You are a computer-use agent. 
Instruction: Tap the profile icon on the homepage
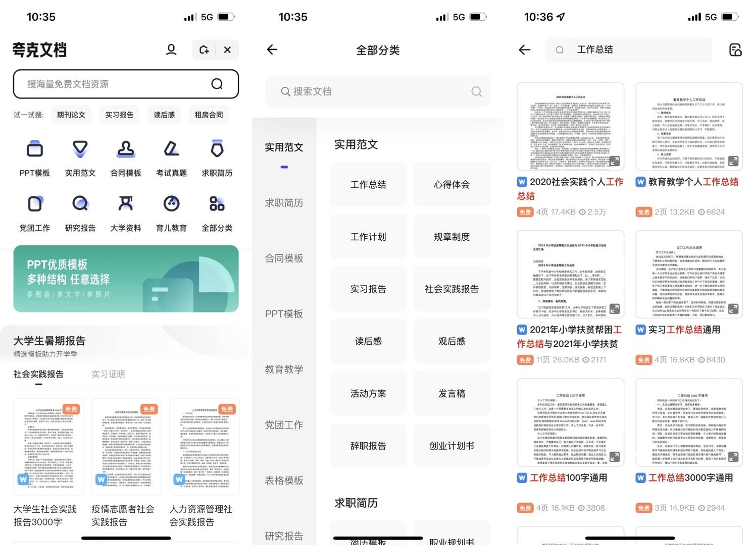171,49
